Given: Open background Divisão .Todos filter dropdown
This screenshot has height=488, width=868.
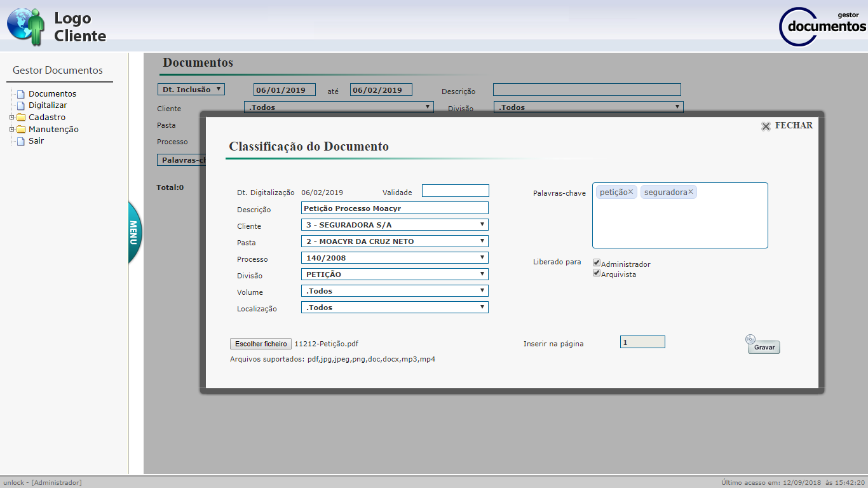Looking at the screenshot, I should [588, 107].
